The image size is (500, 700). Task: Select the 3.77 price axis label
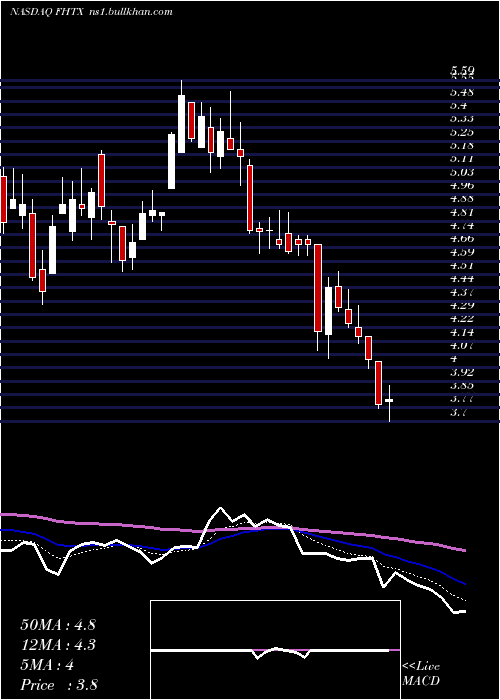pos(462,399)
